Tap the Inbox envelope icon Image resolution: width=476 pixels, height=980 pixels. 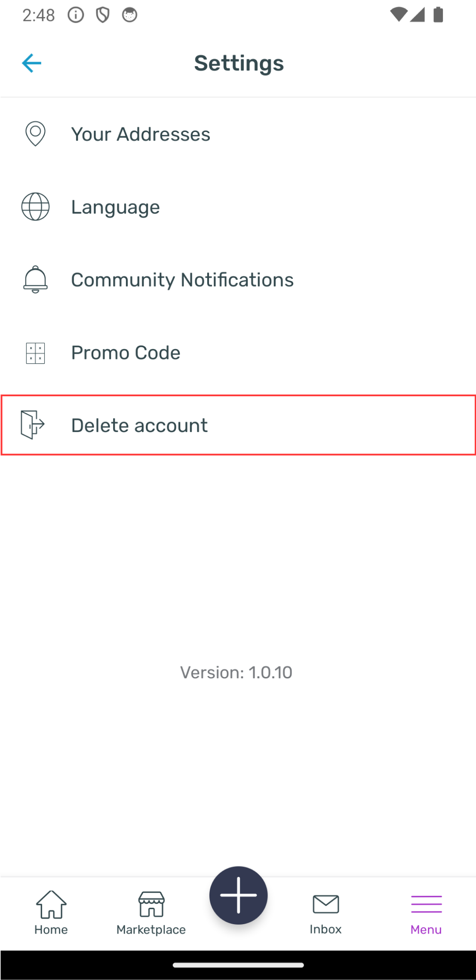[x=326, y=903]
